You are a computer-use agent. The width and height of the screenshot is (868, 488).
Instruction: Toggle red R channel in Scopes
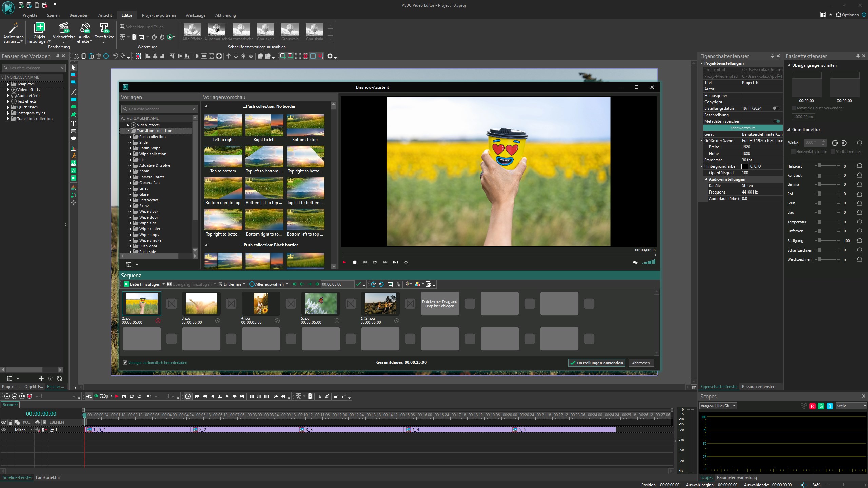(x=812, y=406)
